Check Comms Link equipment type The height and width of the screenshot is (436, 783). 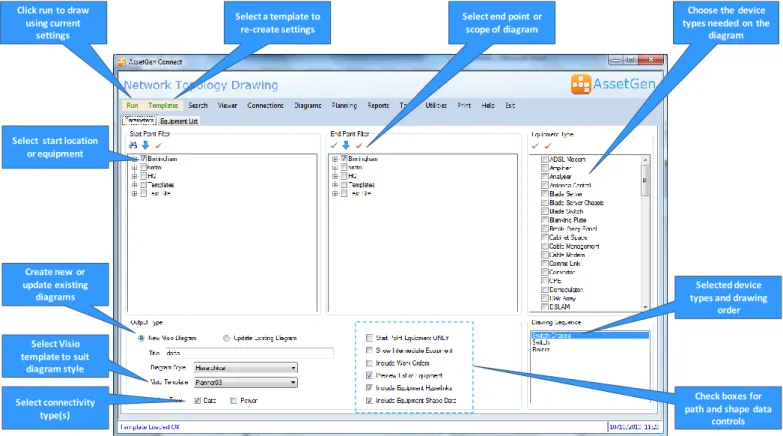tap(545, 264)
